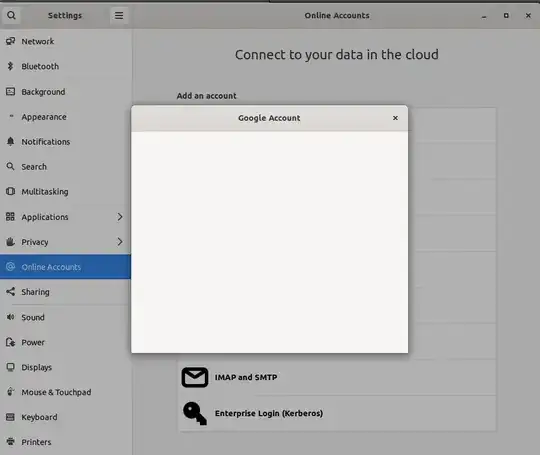Open the Appearance settings panel
Image resolution: width=540 pixels, height=455 pixels.
[x=65, y=117]
